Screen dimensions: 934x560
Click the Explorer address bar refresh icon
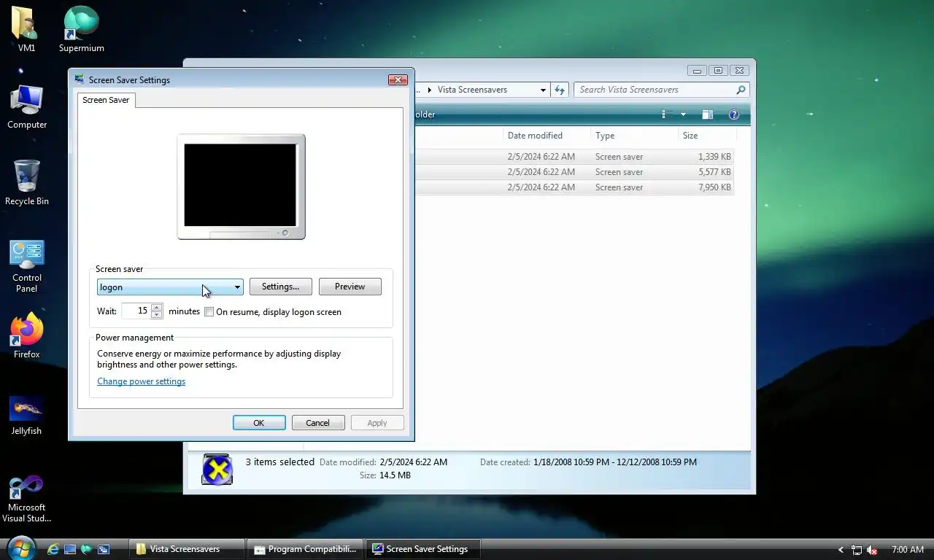560,90
